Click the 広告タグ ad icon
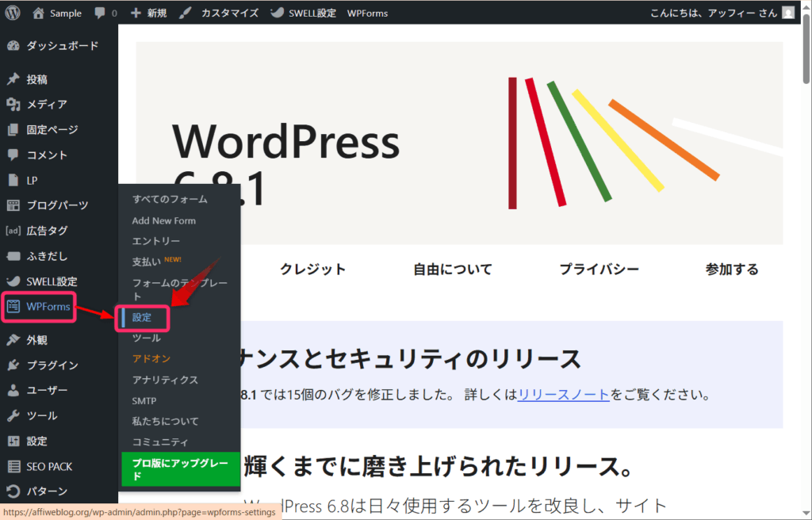 (x=13, y=231)
